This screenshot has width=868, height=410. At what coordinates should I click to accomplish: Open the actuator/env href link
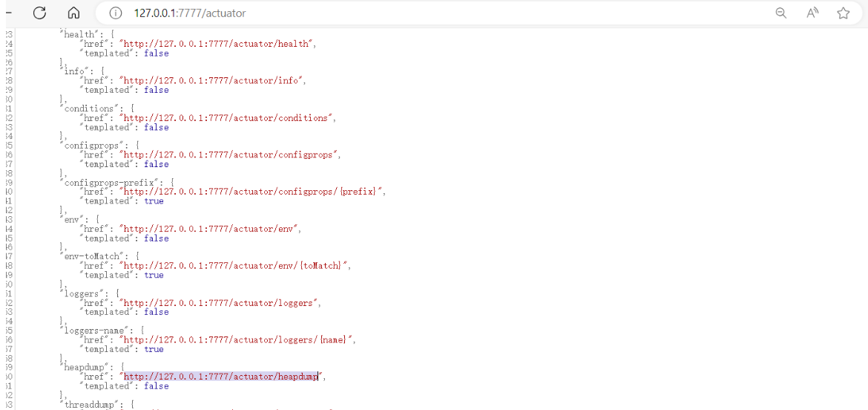[x=208, y=229]
